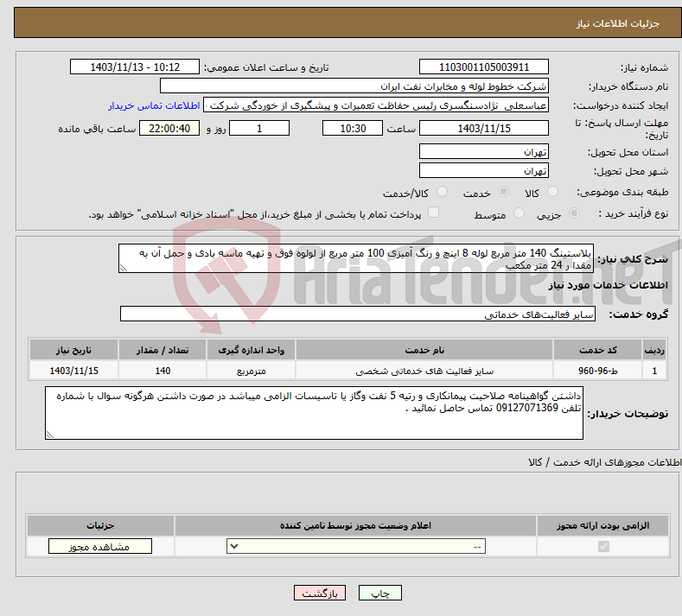This screenshot has width=682, height=616.
Task: Toggle the Islamic treasury payment checkbox
Action: pos(433,213)
